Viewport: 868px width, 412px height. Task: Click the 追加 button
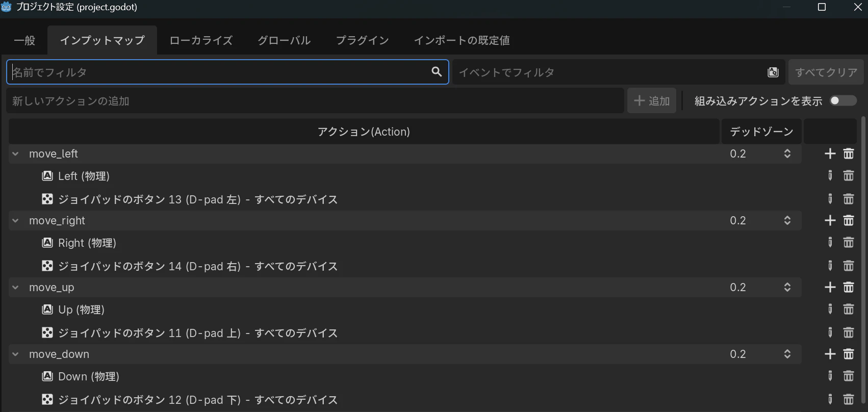pyautogui.click(x=652, y=101)
